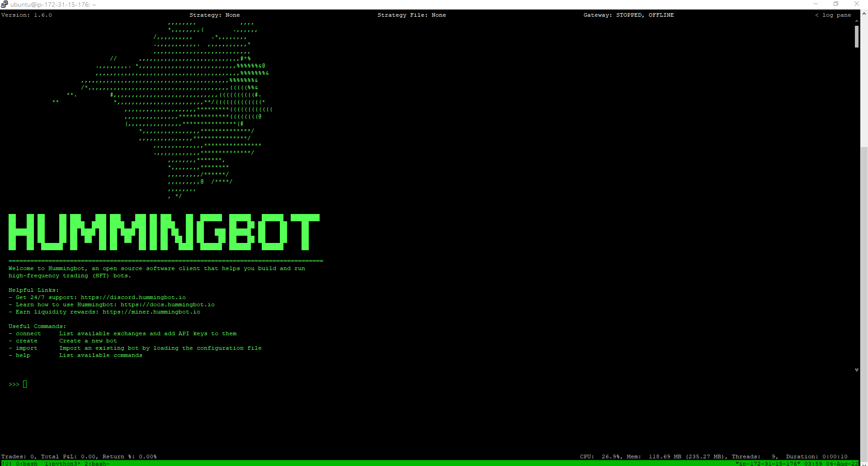Click the Strategy: None header item
Screen dimensions: 868x466
coord(215,15)
